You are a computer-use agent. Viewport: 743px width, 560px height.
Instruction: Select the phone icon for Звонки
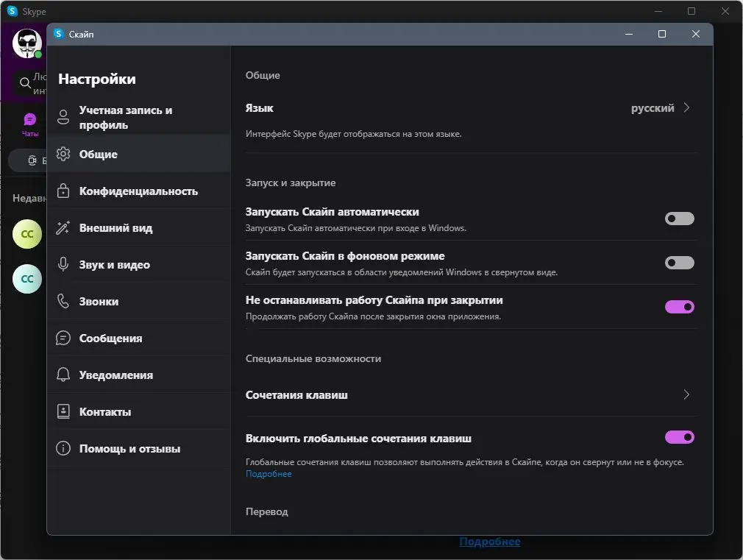coord(63,301)
